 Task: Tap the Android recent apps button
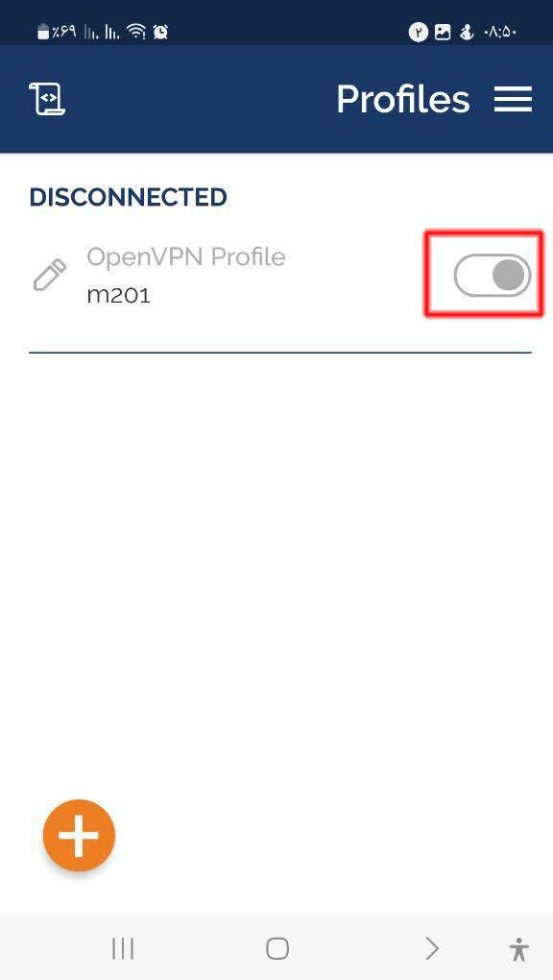123,948
